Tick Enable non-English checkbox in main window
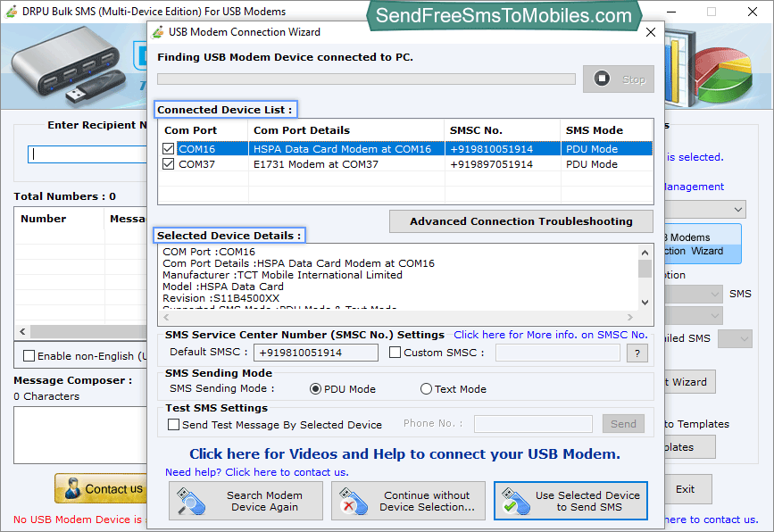Screen dimensions: 774x532 tap(29, 356)
